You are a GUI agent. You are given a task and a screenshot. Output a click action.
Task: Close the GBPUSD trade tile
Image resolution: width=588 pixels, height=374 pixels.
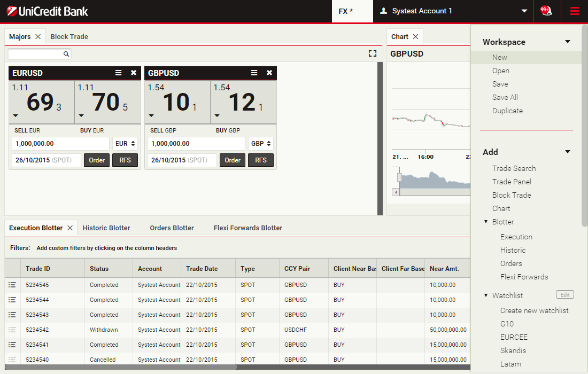click(269, 73)
